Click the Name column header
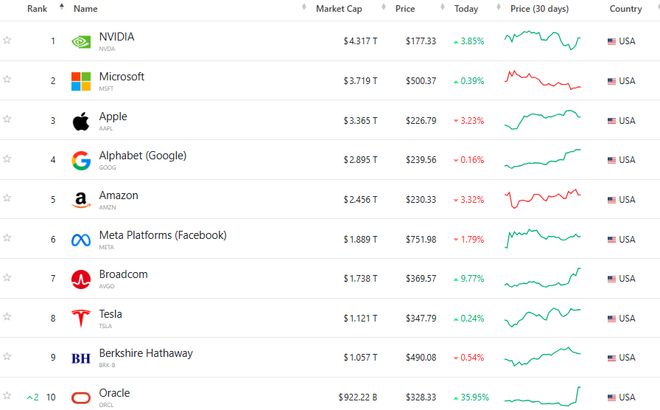The image size is (660, 410). pyautogui.click(x=86, y=8)
